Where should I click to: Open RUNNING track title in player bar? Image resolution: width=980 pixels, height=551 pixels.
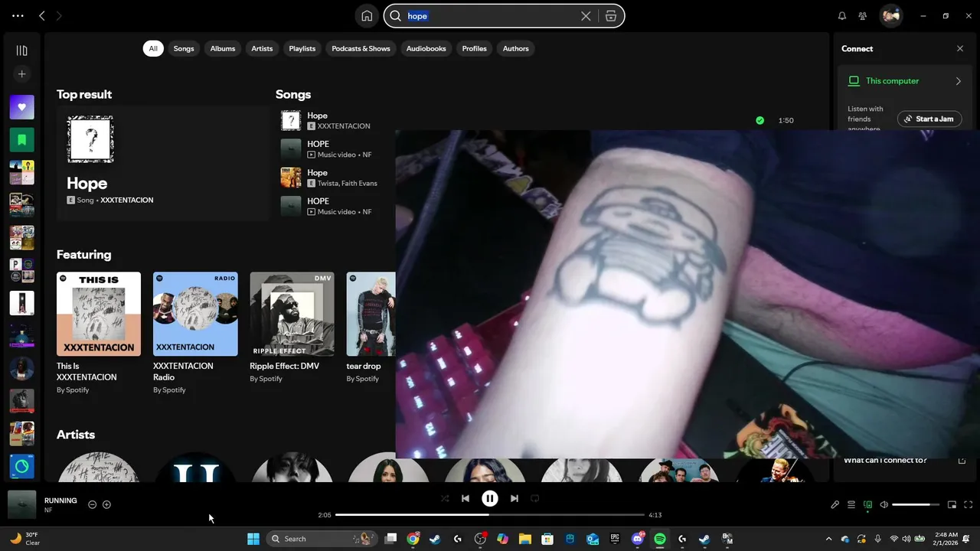coord(60,500)
